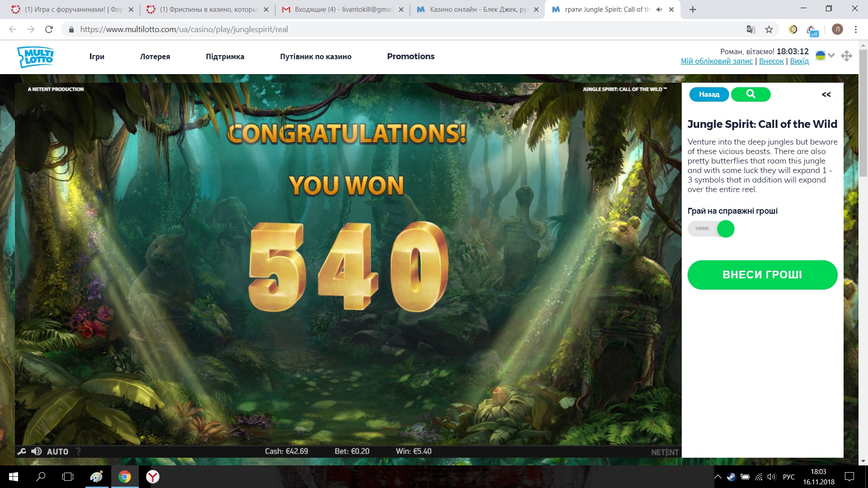Open the Chrome profile avatar
The height and width of the screenshot is (488, 868).
pyautogui.click(x=837, y=29)
